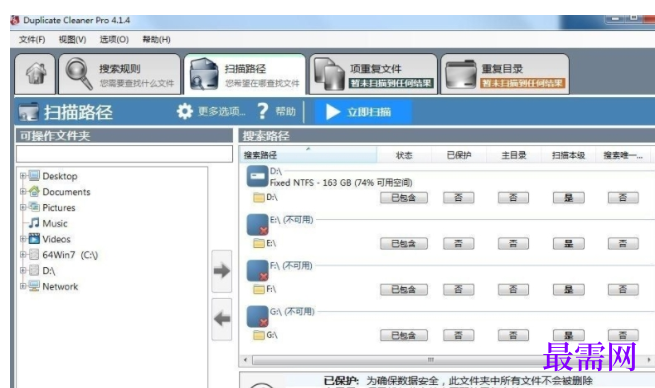The height and width of the screenshot is (388, 655).
Task: Open the 文件(F) menu
Action: click(x=32, y=40)
